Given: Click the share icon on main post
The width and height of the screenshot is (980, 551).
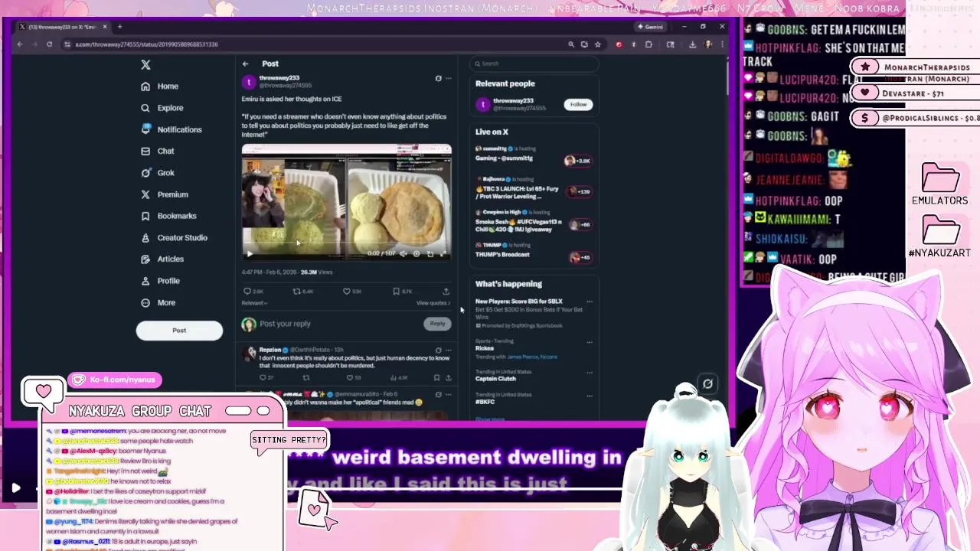Looking at the screenshot, I should (x=446, y=292).
